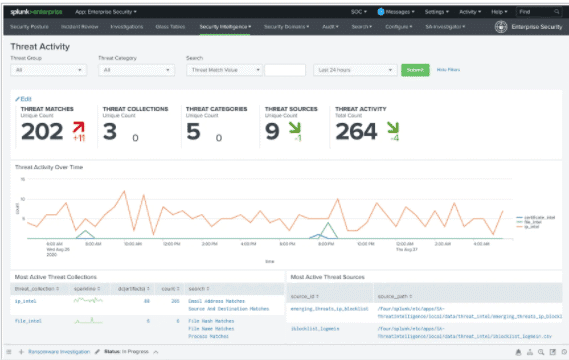The height and width of the screenshot is (360, 569).
Task: Click the splunk>enterprise logo
Action: tap(36, 12)
